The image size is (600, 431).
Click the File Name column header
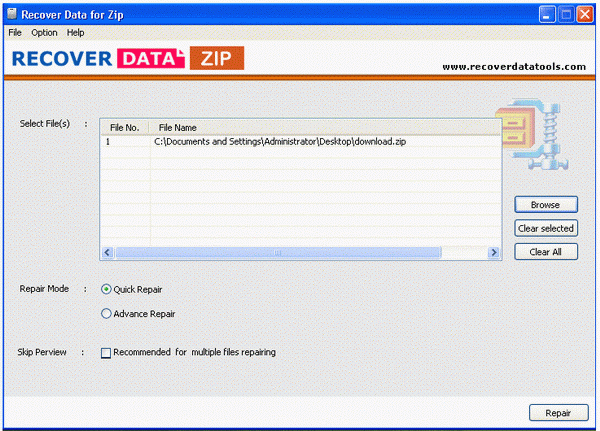(325, 127)
